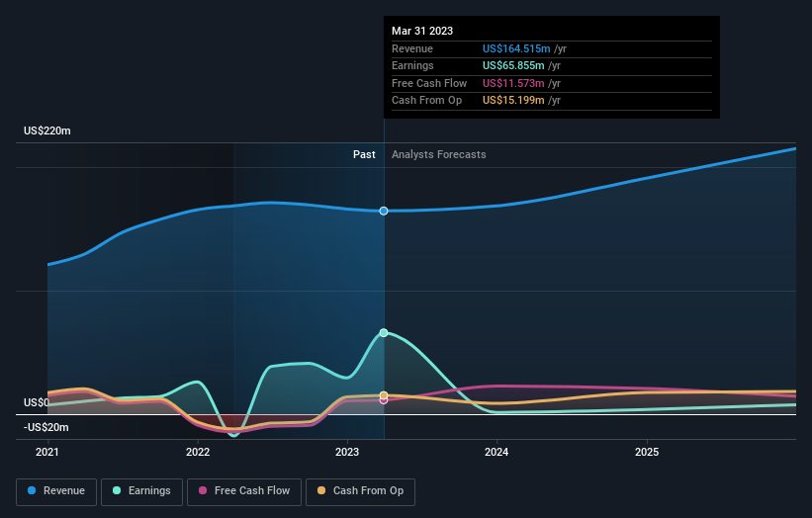Click the 2021 x-axis label
Viewport: 812px width, 518px height.
click(47, 452)
